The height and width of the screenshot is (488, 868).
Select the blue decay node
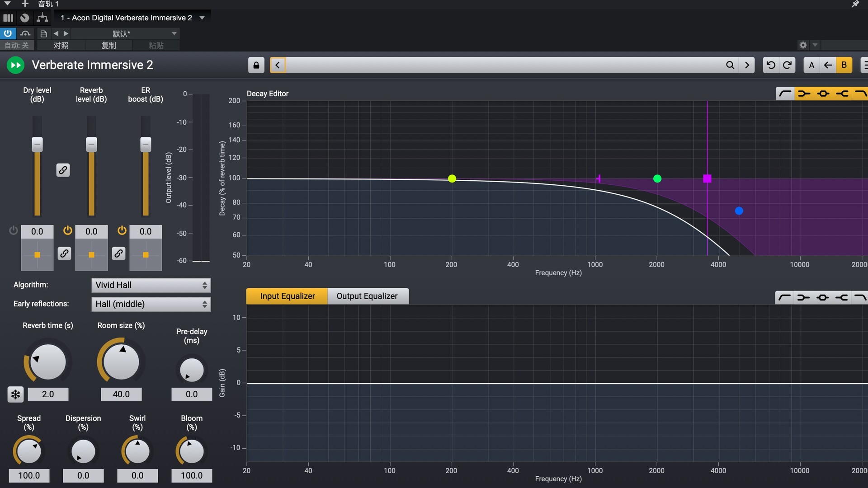(739, 211)
